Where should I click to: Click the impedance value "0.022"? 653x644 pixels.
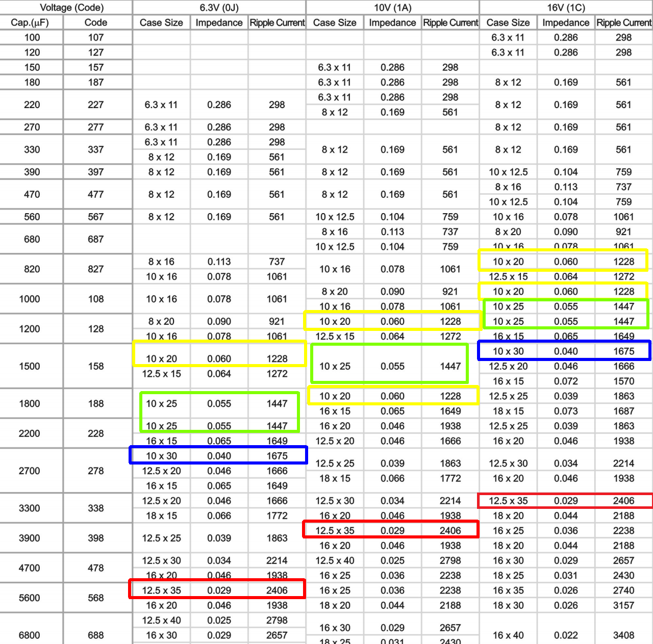[x=566, y=635]
